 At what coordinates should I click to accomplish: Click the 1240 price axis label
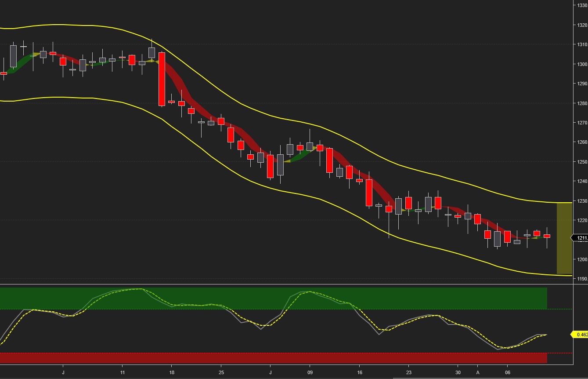pyautogui.click(x=583, y=181)
